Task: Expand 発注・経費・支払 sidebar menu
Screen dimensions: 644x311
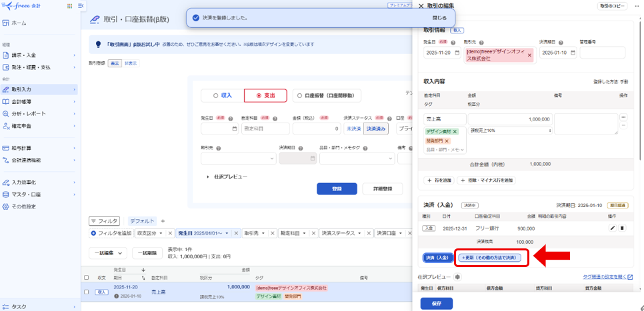Action: [39, 67]
